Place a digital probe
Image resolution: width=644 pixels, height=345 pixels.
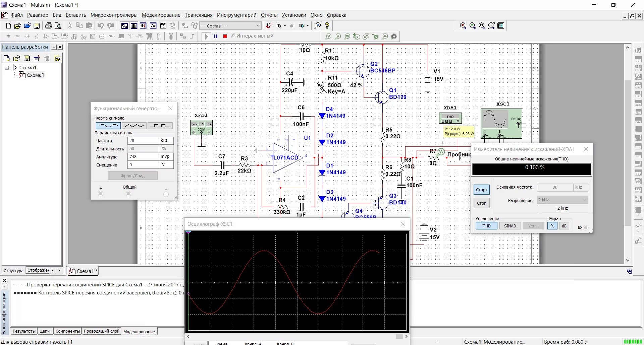pyautogui.click(x=385, y=36)
